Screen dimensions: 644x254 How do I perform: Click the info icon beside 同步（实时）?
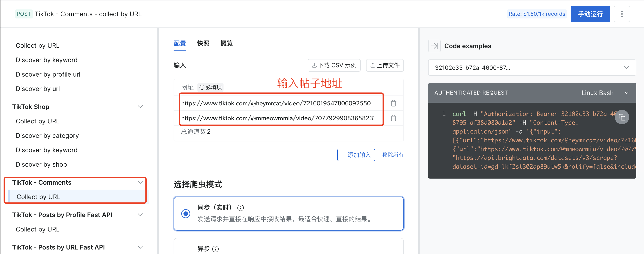tap(241, 208)
